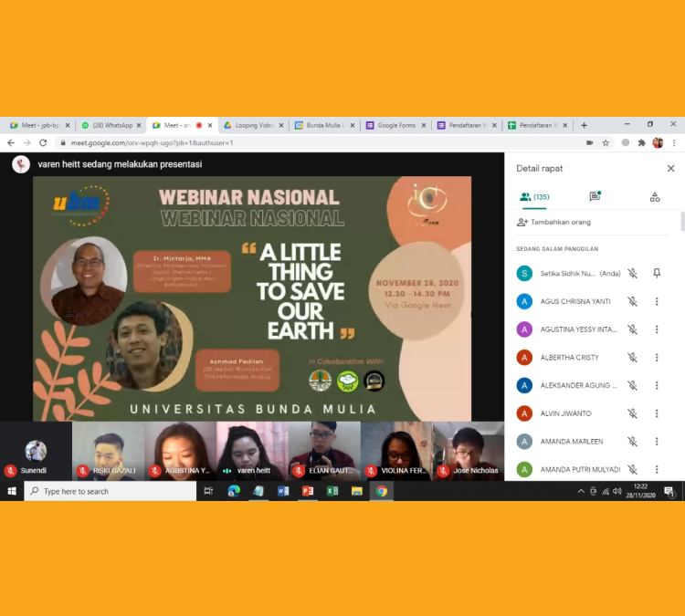Open Microsoft Edge from the taskbar
The height and width of the screenshot is (616, 685).
[x=234, y=491]
